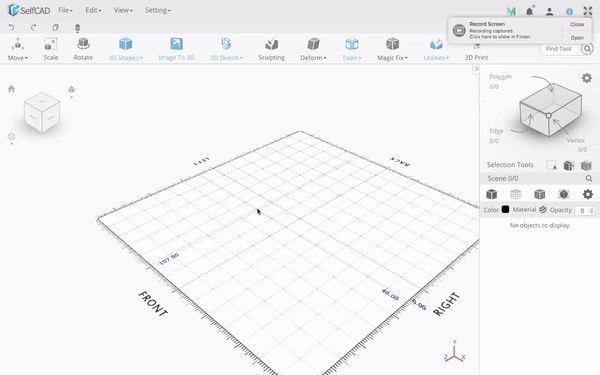Open selection settings gear in right panel
Screen dimensions: 600x375
click(587, 78)
